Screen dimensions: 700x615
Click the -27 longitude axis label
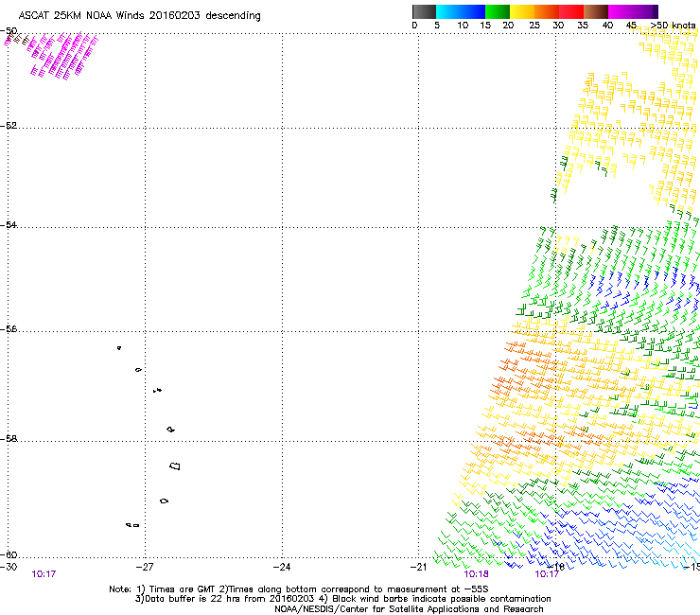coord(145,567)
